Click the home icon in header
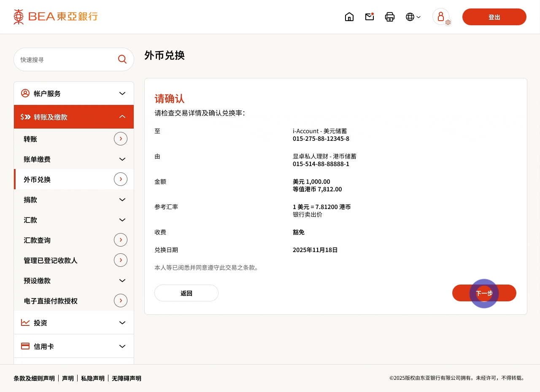 coord(349,17)
